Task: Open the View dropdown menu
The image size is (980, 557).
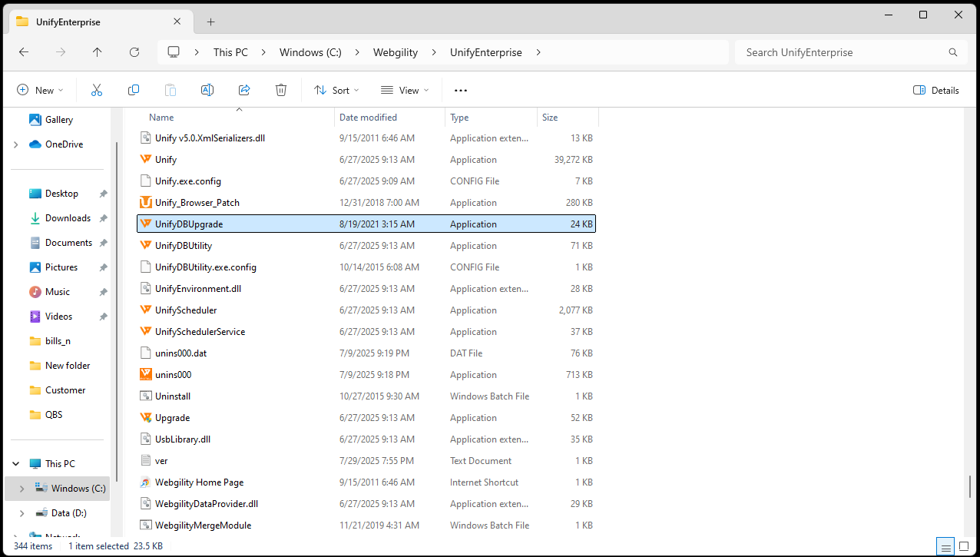Action: coord(405,90)
